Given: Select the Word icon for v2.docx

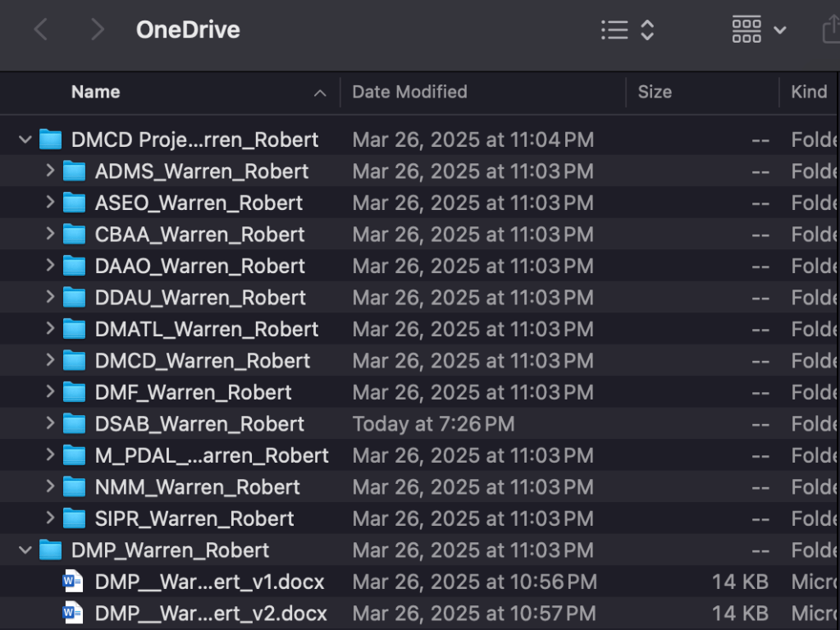Looking at the screenshot, I should pos(73,614).
